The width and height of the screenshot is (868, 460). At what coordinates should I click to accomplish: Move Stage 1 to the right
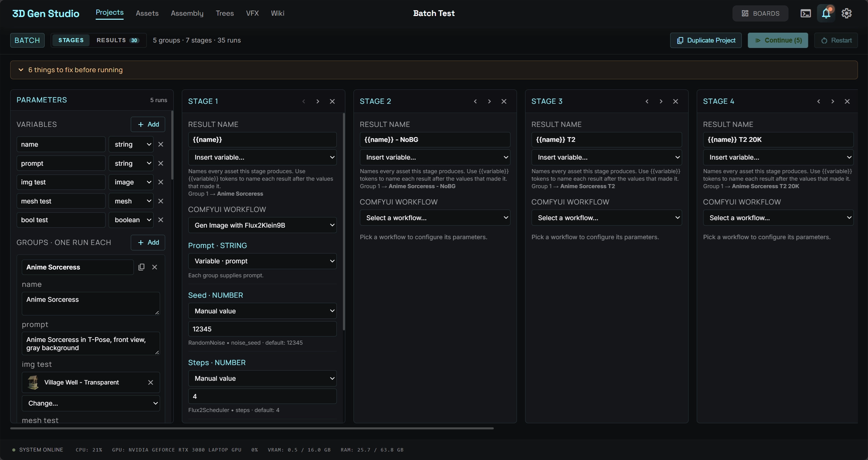pos(318,101)
